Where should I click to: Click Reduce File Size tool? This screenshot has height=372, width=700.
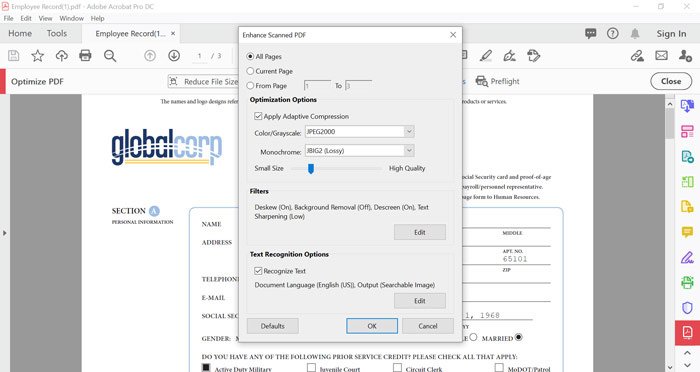click(x=203, y=82)
